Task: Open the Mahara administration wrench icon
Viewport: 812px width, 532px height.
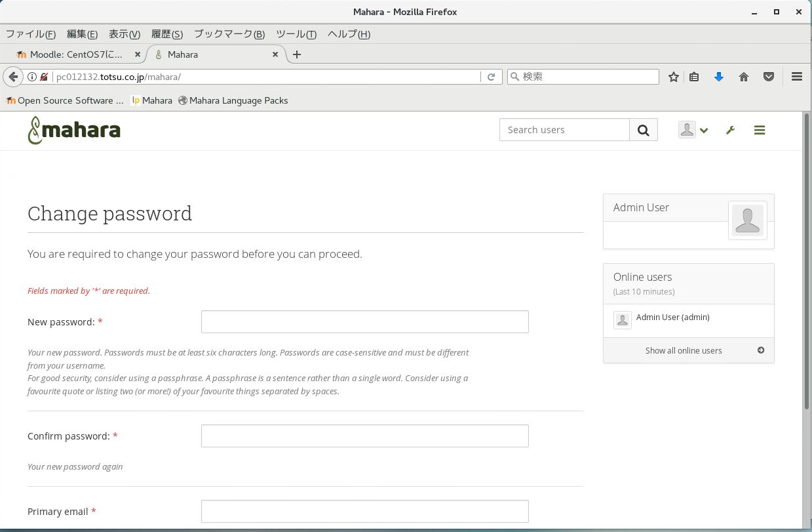Action: click(730, 130)
